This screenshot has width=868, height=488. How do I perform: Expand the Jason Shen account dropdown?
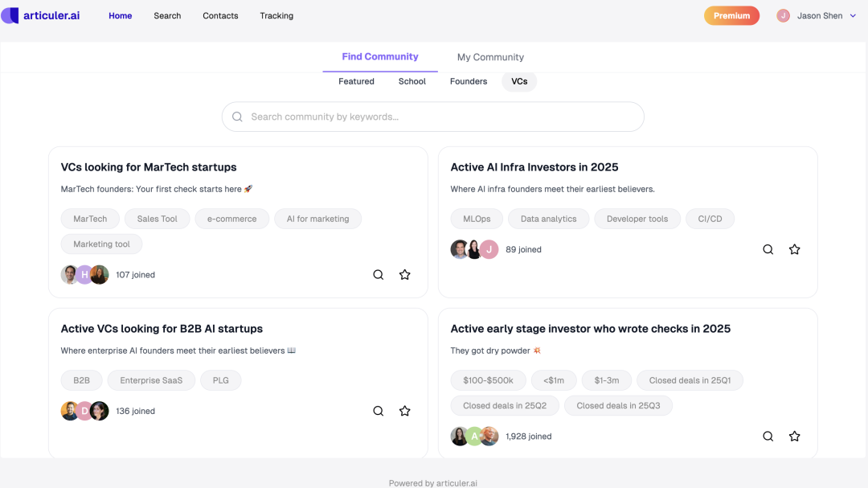click(853, 16)
